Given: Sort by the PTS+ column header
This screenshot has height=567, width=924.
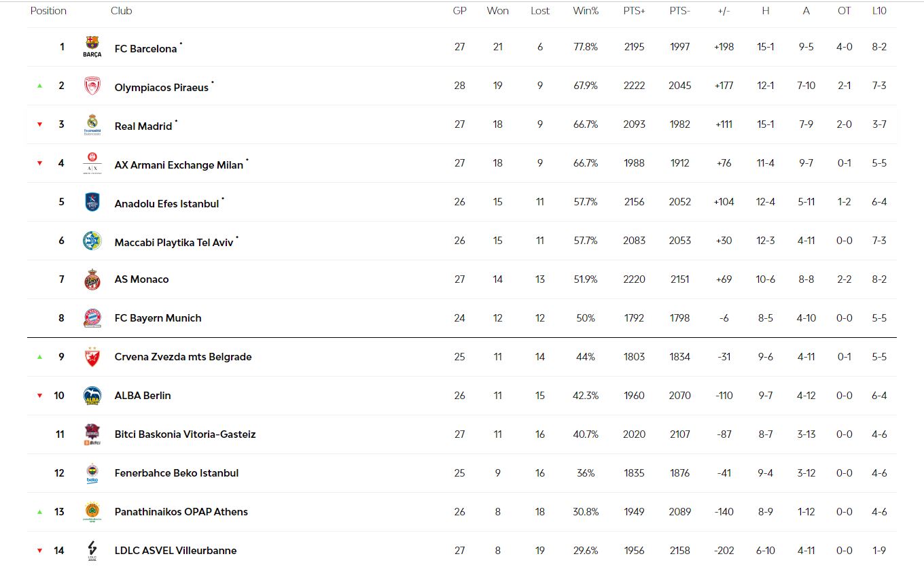Looking at the screenshot, I should tap(634, 11).
